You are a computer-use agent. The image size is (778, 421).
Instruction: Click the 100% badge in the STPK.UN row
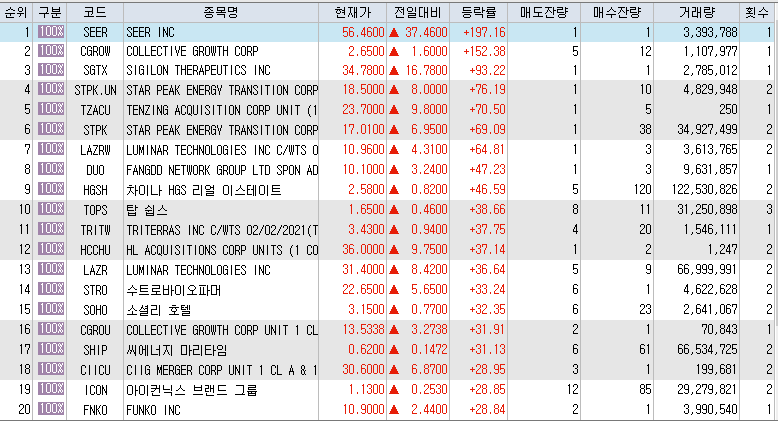pyautogui.click(x=51, y=89)
